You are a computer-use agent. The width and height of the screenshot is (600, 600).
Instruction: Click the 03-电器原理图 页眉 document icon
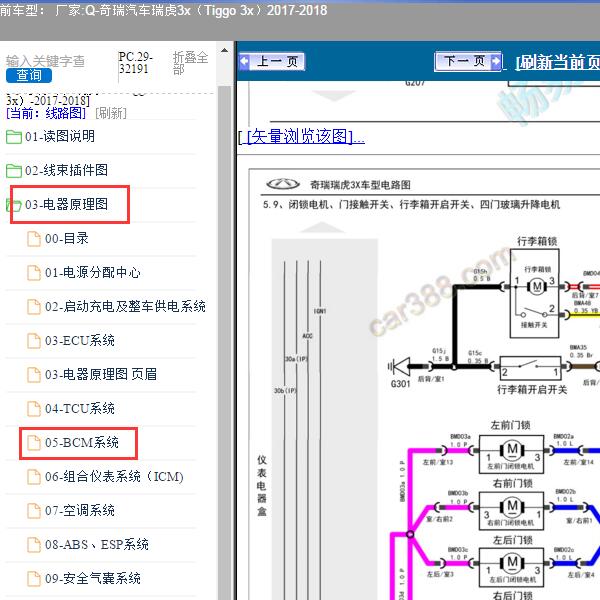click(34, 375)
